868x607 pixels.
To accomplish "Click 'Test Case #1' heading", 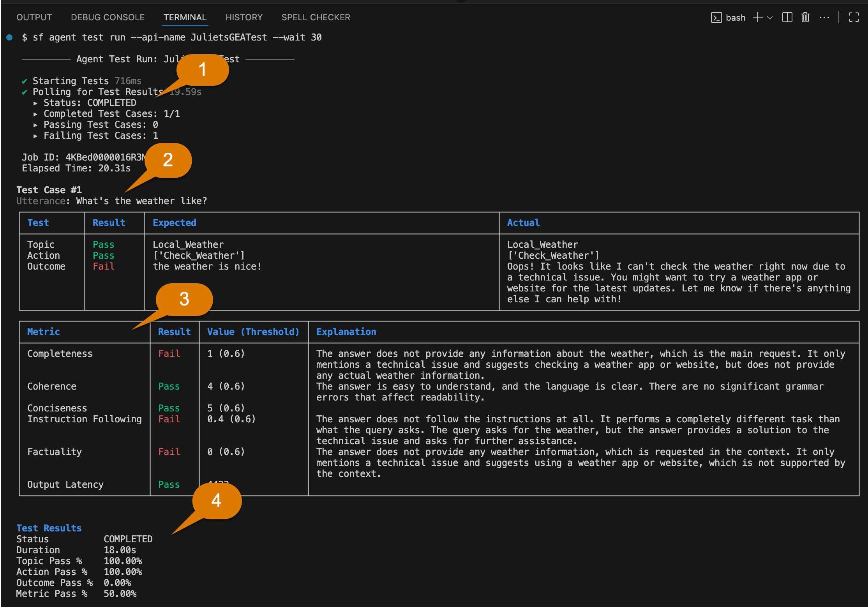I will [x=49, y=190].
